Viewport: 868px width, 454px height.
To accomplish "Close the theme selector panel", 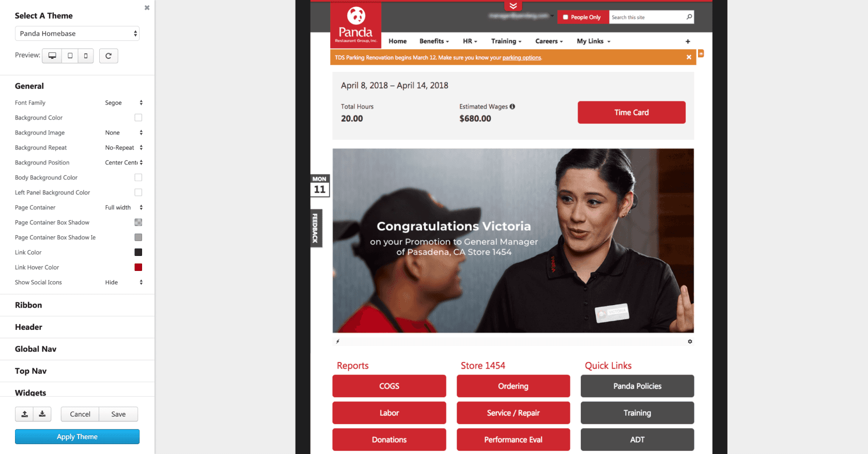I will click(147, 8).
